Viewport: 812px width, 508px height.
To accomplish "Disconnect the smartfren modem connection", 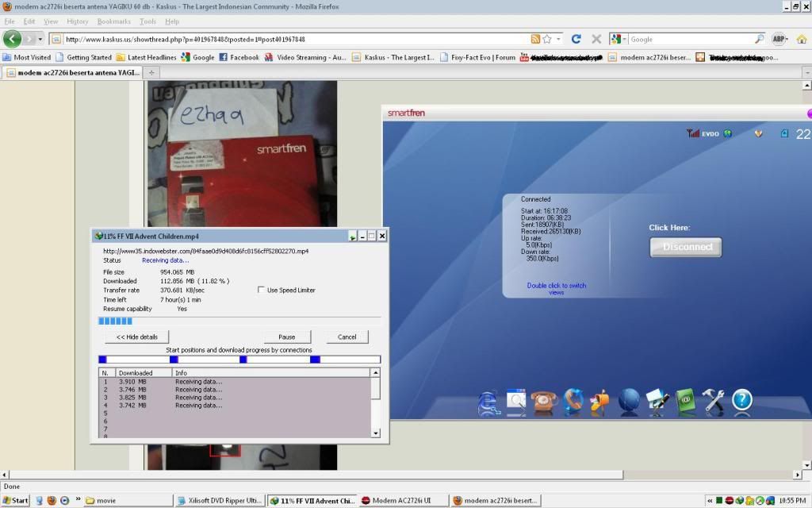I will [x=686, y=248].
